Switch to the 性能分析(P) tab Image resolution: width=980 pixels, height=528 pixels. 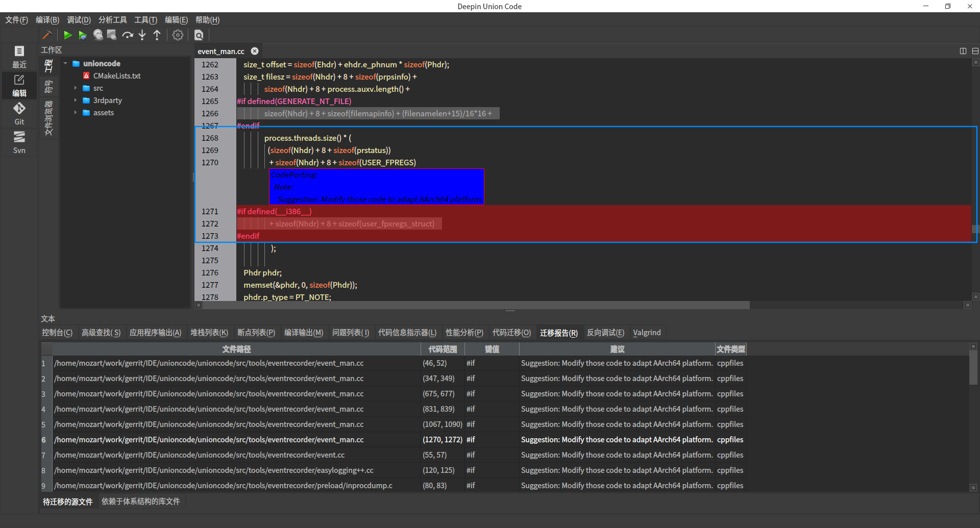(464, 333)
